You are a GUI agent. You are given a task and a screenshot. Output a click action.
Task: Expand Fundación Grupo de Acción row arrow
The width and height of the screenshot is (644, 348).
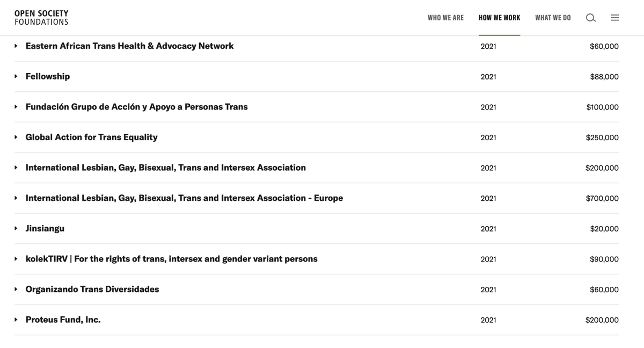(x=16, y=107)
